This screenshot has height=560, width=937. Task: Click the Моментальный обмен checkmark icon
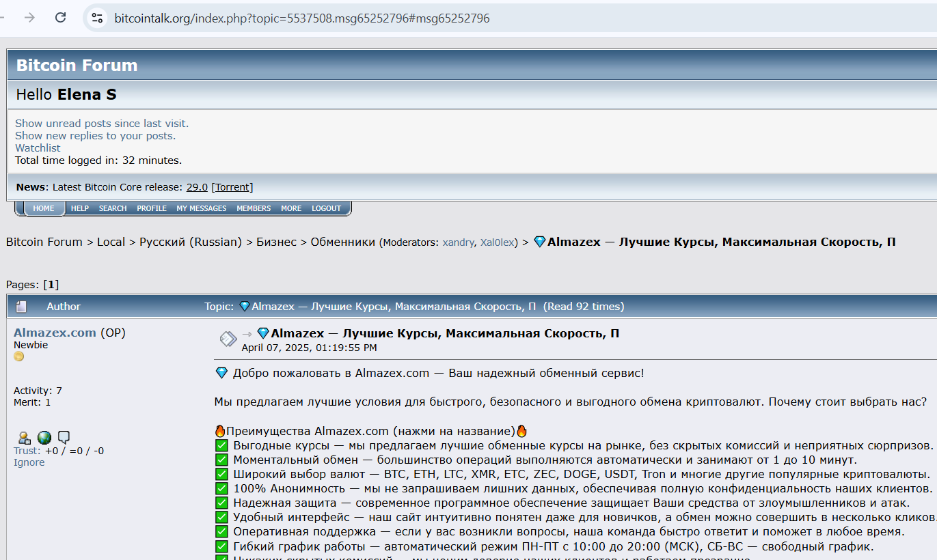click(x=221, y=460)
